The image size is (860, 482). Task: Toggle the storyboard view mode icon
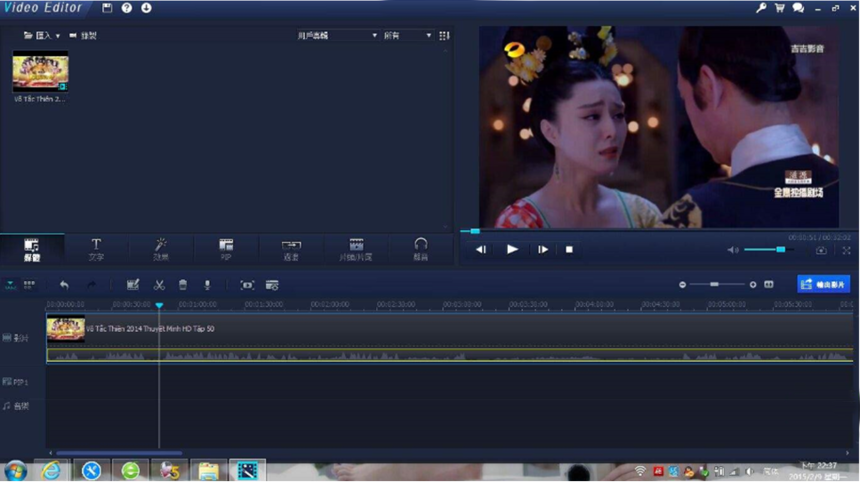(x=29, y=285)
